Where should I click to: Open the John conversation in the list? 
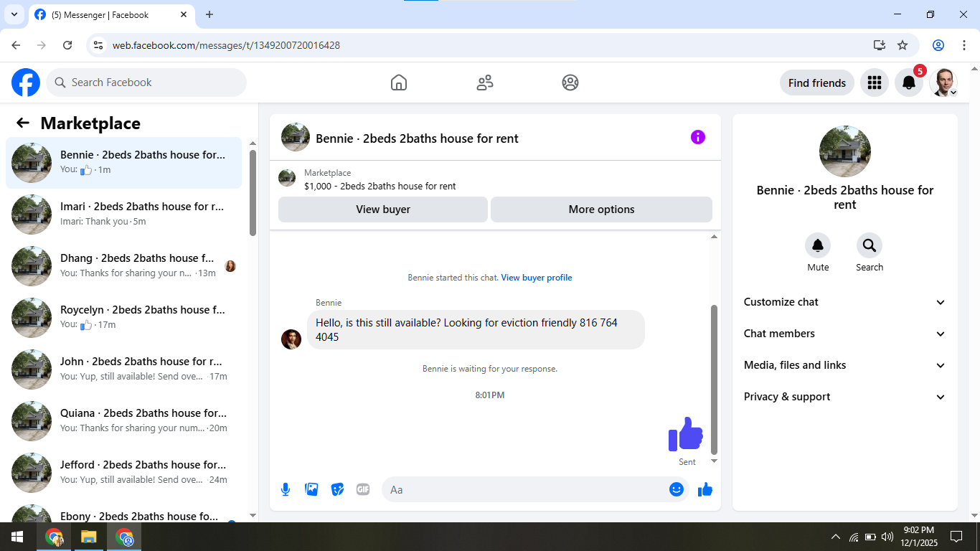click(123, 369)
